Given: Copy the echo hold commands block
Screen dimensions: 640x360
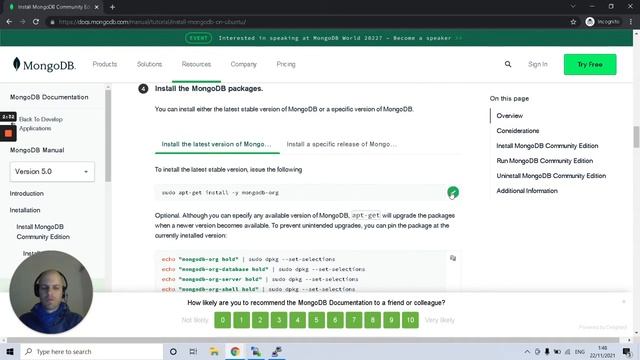Looking at the screenshot, I should [453, 258].
